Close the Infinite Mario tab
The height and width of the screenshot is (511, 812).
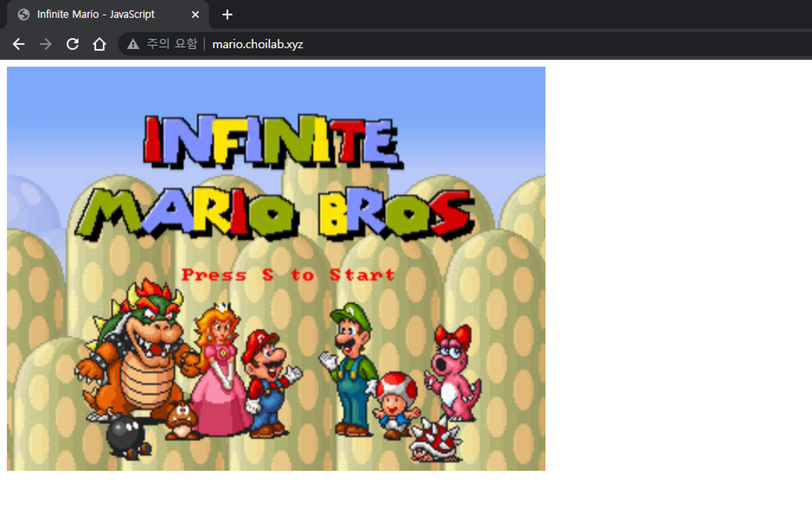point(195,15)
